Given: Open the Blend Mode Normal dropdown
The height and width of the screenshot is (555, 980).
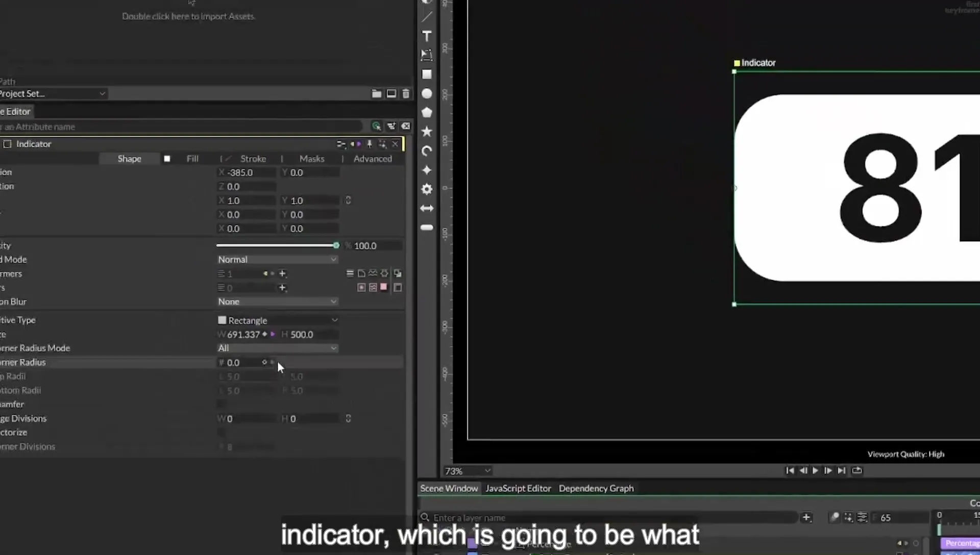Looking at the screenshot, I should (277, 260).
